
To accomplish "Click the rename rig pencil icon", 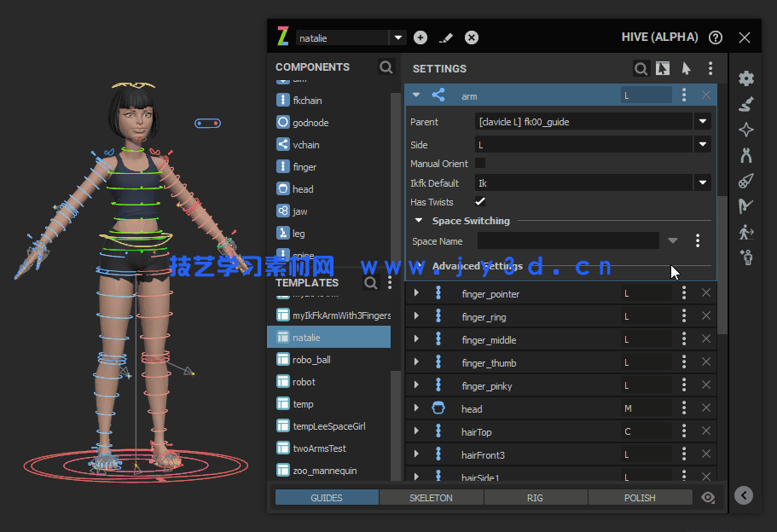I will (446, 38).
